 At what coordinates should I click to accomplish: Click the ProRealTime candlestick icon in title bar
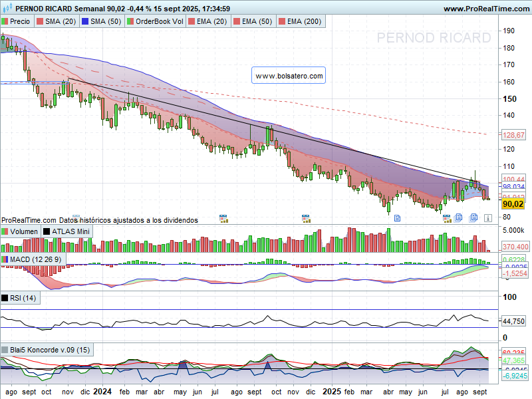tap(7, 7)
